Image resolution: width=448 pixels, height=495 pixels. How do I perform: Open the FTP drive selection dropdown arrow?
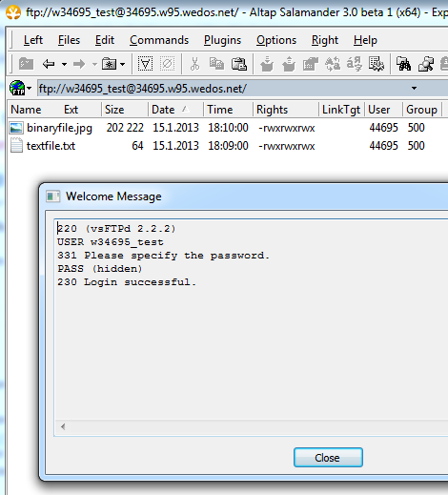click(x=30, y=88)
